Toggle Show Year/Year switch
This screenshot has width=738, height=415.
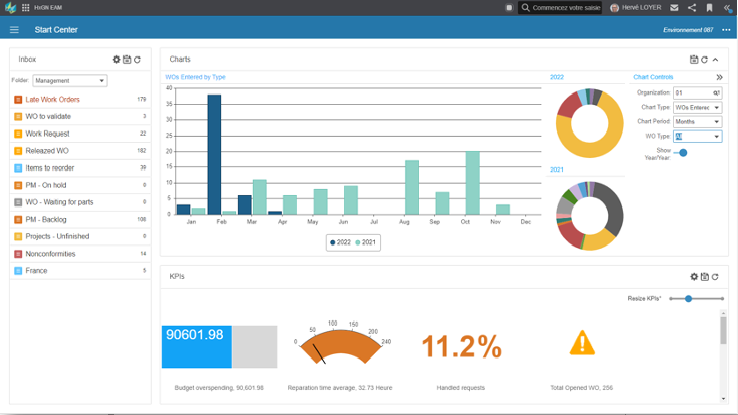681,153
